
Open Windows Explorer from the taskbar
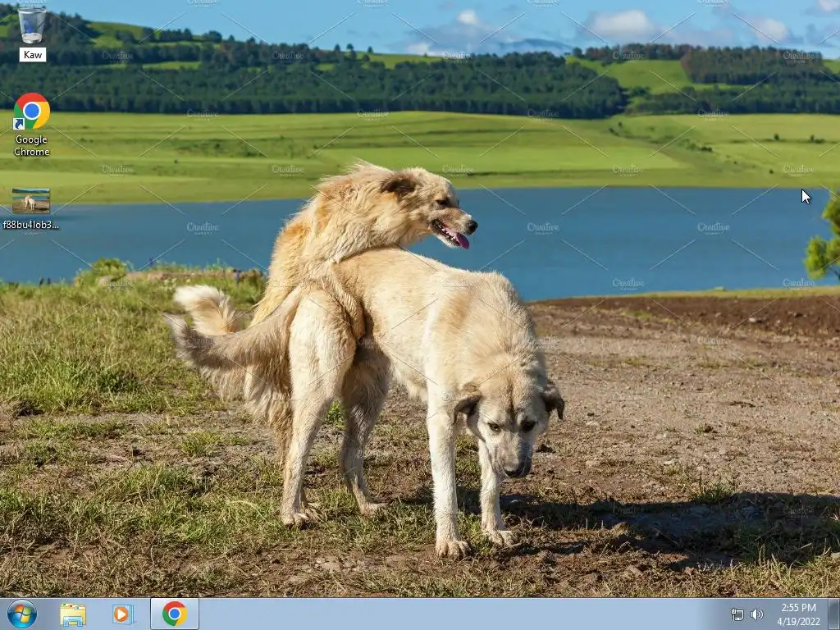(x=73, y=614)
